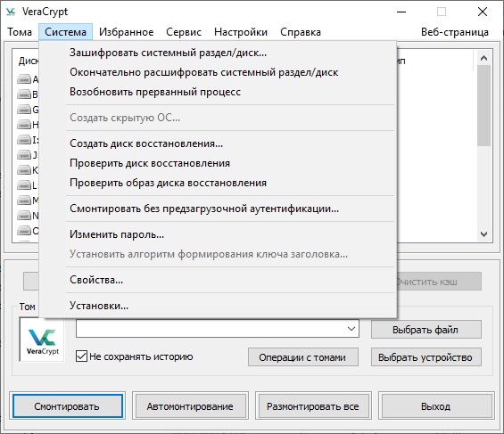504x434 pixels.
Task: Open Веб-страница link in menu bar
Action: click(x=455, y=32)
